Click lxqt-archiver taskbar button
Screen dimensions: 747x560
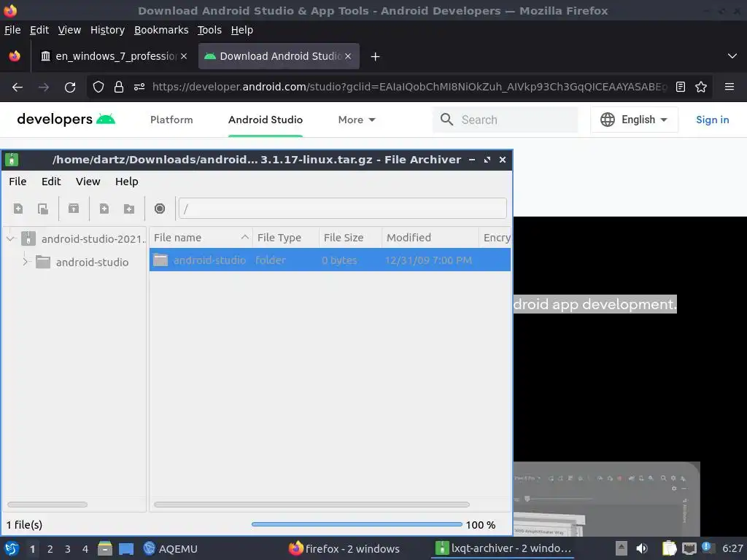(503, 549)
